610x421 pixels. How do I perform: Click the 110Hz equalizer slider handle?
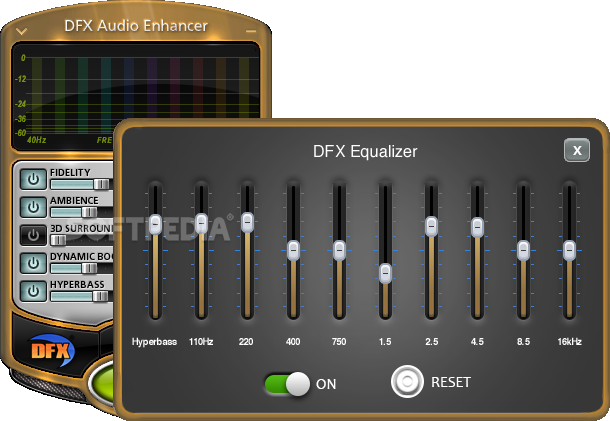201,224
